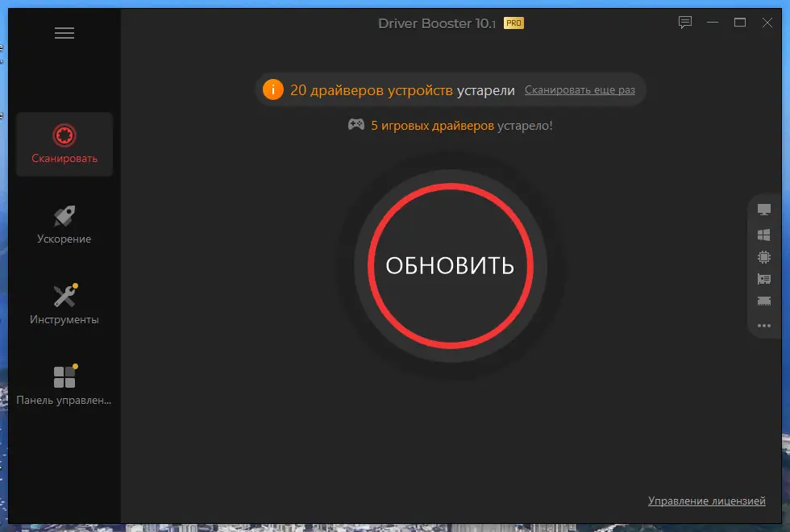
Task: Click the gamepad icon near game drivers notice
Action: [x=355, y=125]
